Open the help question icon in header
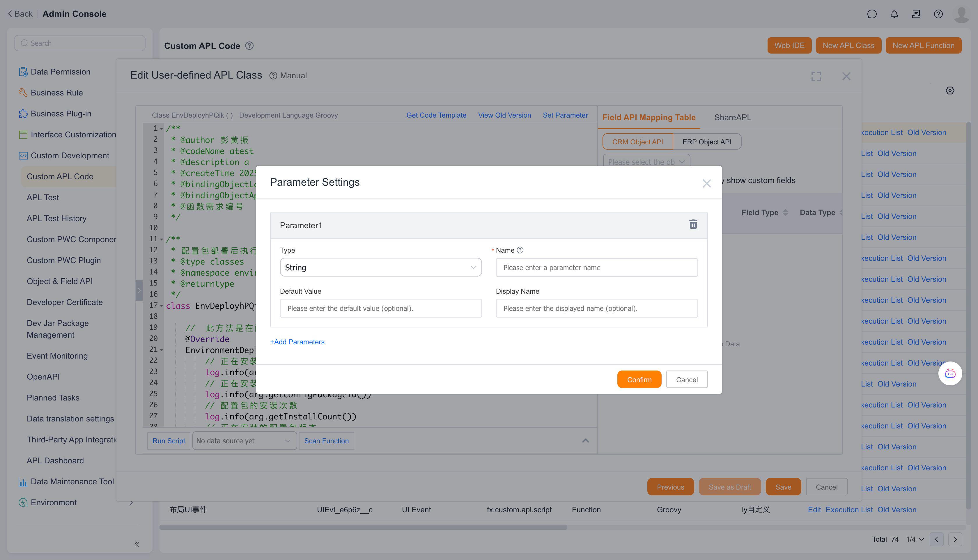978x560 pixels. (938, 14)
